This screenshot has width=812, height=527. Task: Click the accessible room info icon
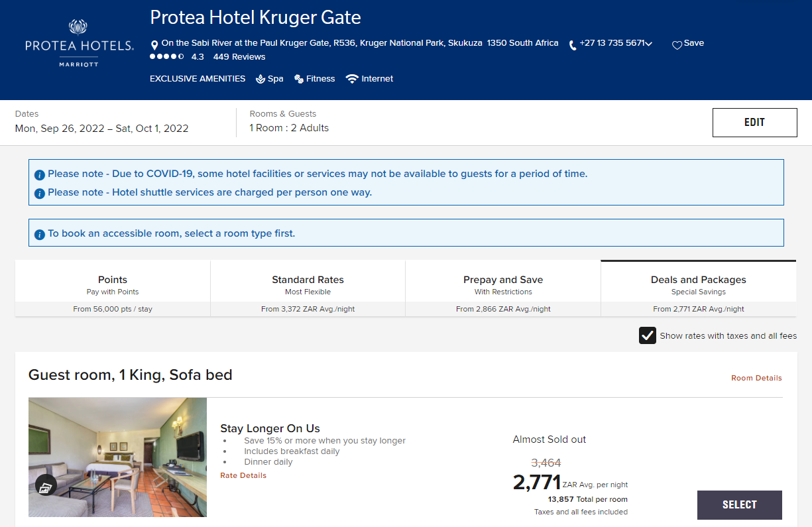39,233
